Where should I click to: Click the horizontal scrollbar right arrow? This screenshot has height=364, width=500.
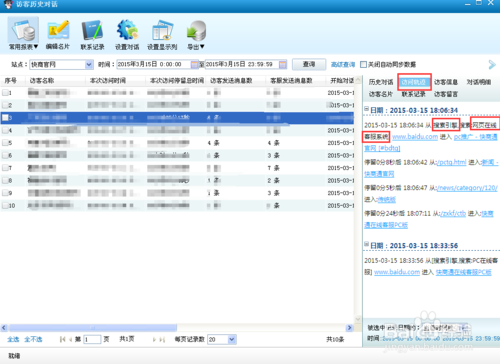click(349, 328)
